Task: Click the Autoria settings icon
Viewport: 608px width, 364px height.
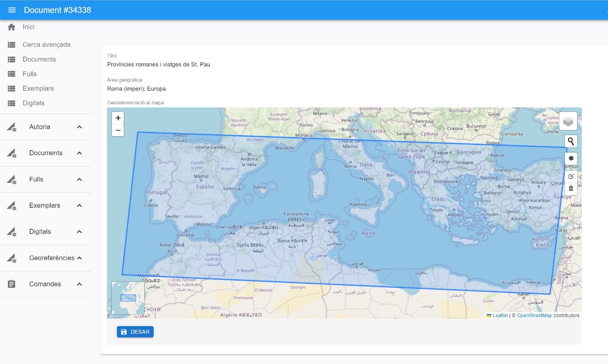Action: pos(12,127)
